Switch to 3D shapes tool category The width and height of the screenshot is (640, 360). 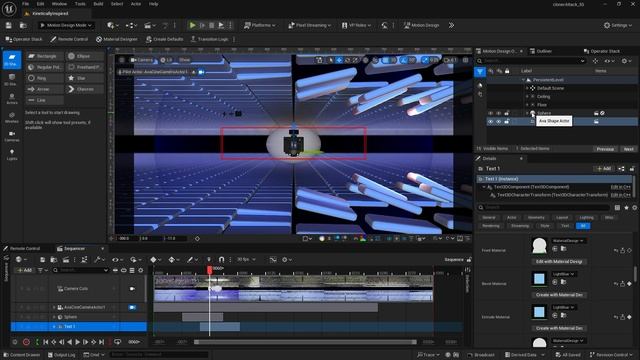click(x=12, y=79)
